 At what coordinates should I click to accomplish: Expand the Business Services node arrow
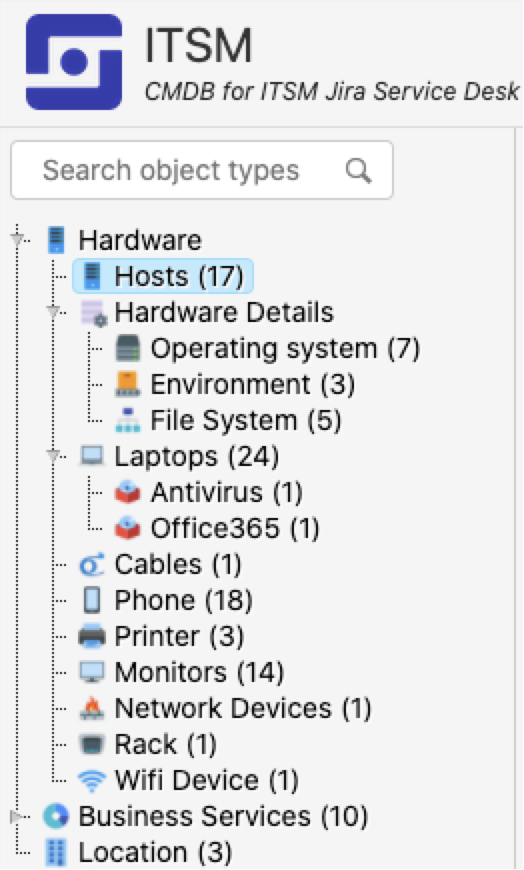click(x=16, y=816)
